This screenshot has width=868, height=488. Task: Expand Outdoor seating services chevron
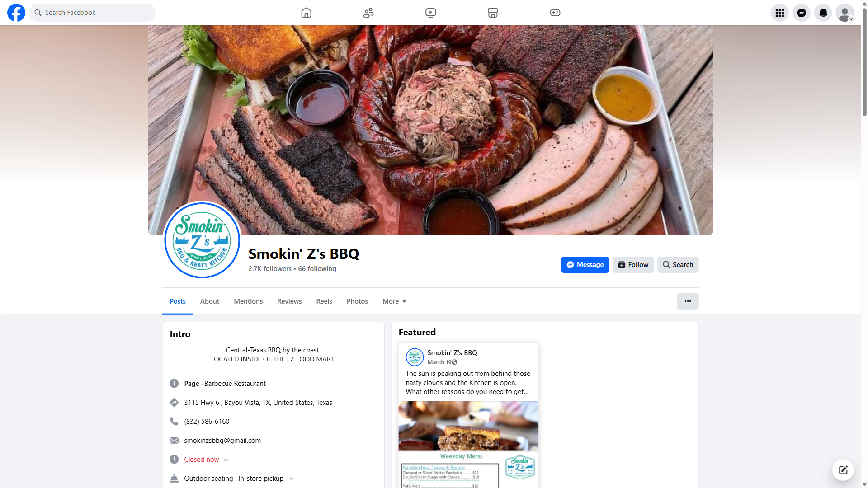point(292,479)
